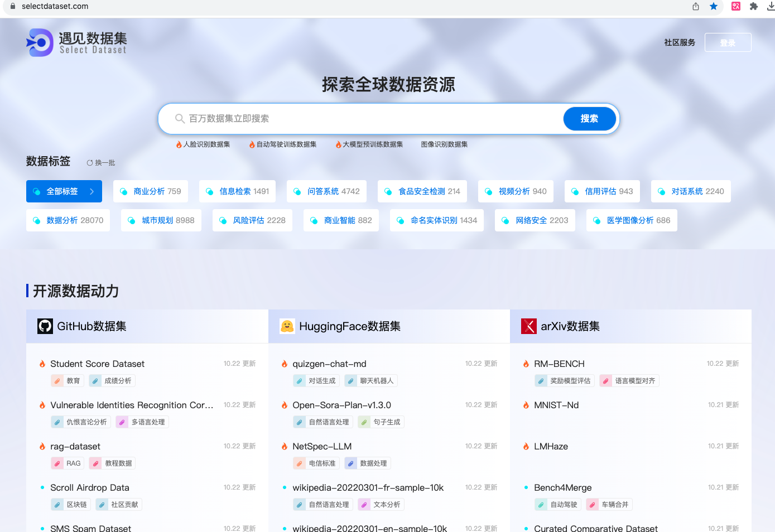Viewport: 775px width, 532px height.
Task: Click flame icon beside LMHaze
Action: tap(526, 446)
